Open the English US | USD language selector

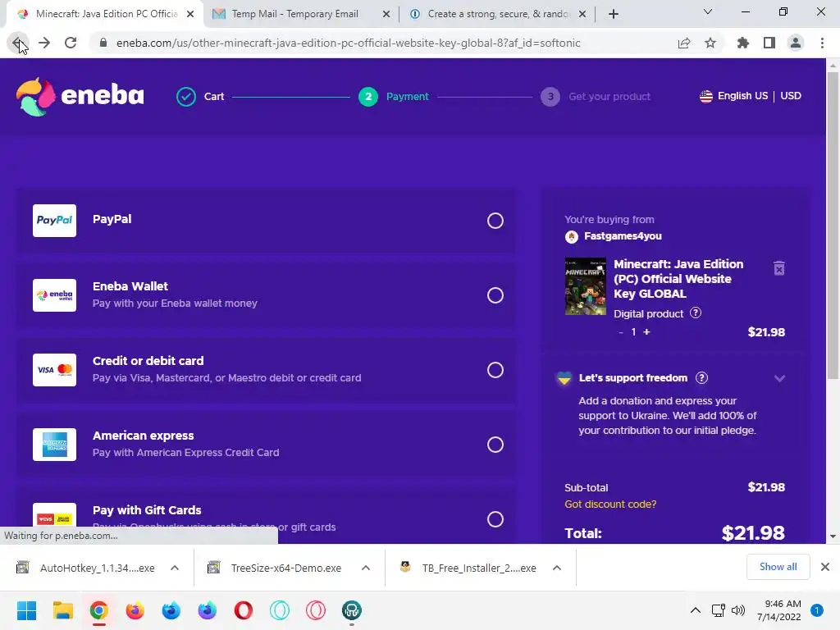pyautogui.click(x=750, y=96)
